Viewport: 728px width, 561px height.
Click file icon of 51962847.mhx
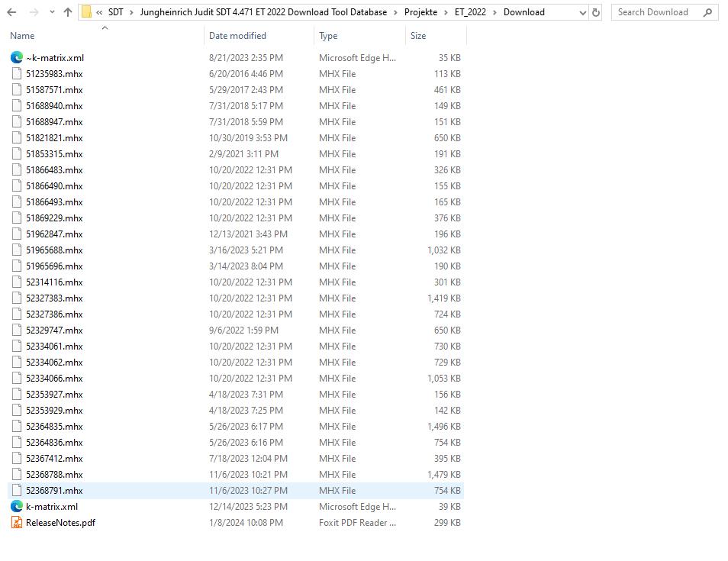click(x=17, y=234)
